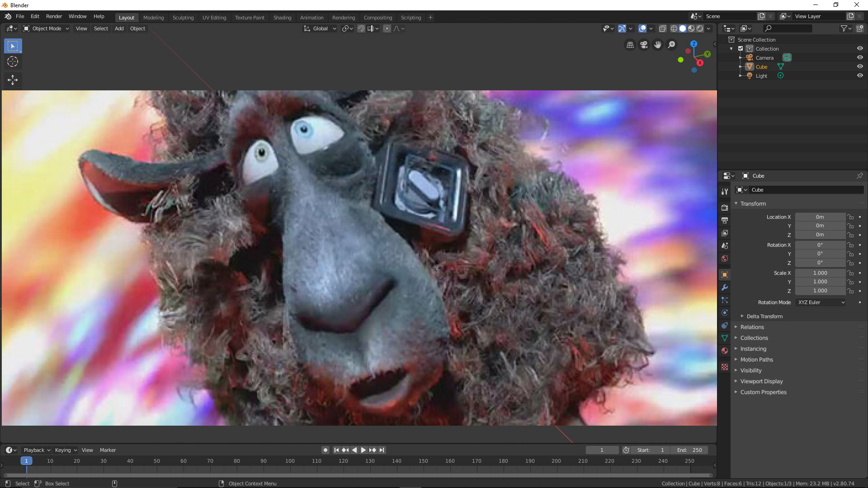Expand the Relations section

(x=752, y=327)
